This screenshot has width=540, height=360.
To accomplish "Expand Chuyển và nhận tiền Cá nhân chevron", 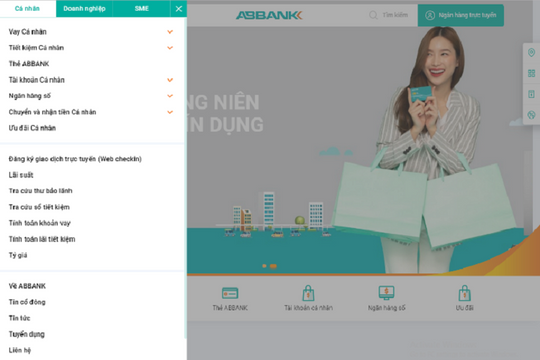I will [170, 112].
